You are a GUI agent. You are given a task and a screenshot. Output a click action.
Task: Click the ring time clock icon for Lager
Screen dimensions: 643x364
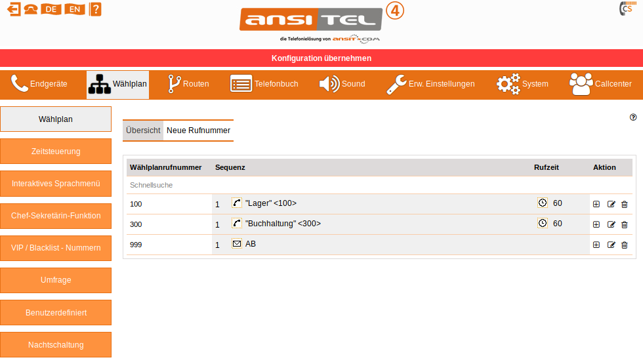coord(543,203)
